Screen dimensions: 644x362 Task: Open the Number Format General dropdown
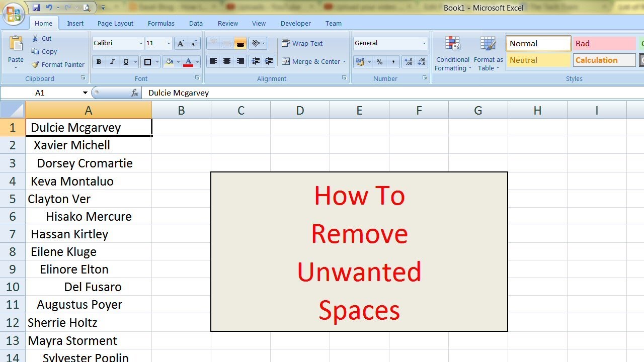coord(424,43)
